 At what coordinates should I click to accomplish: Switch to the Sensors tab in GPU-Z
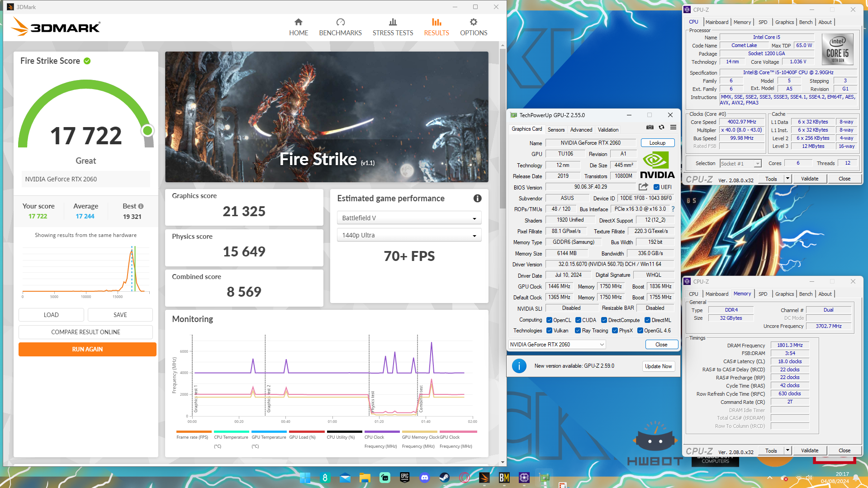(x=556, y=130)
